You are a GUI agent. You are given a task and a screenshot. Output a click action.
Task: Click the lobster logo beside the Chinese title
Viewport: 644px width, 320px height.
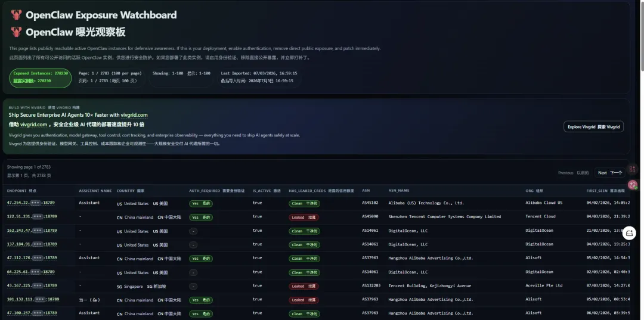[16, 32]
